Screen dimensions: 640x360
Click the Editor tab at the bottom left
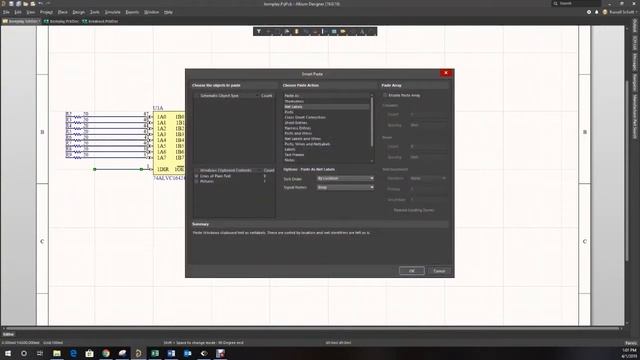click(8, 334)
